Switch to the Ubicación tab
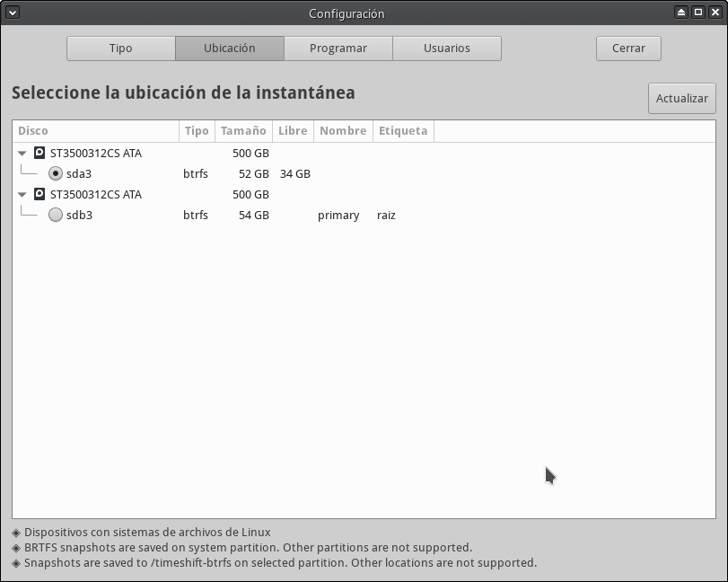Image resolution: width=728 pixels, height=582 pixels. pyautogui.click(x=230, y=48)
